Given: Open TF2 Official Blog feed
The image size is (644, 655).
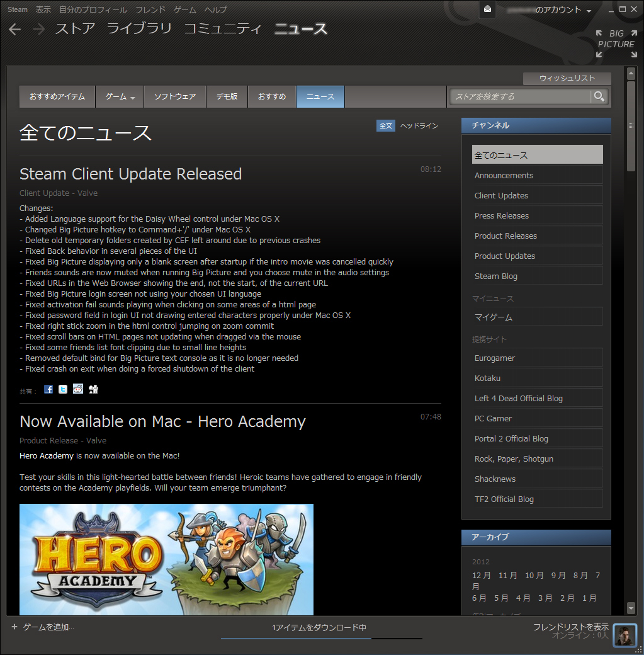Looking at the screenshot, I should (537, 499).
